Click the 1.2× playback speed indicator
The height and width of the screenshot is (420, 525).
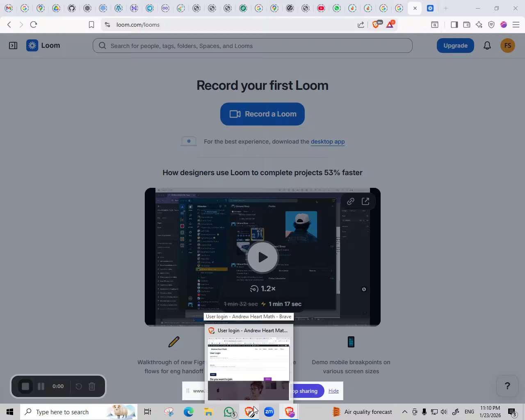coord(262,289)
